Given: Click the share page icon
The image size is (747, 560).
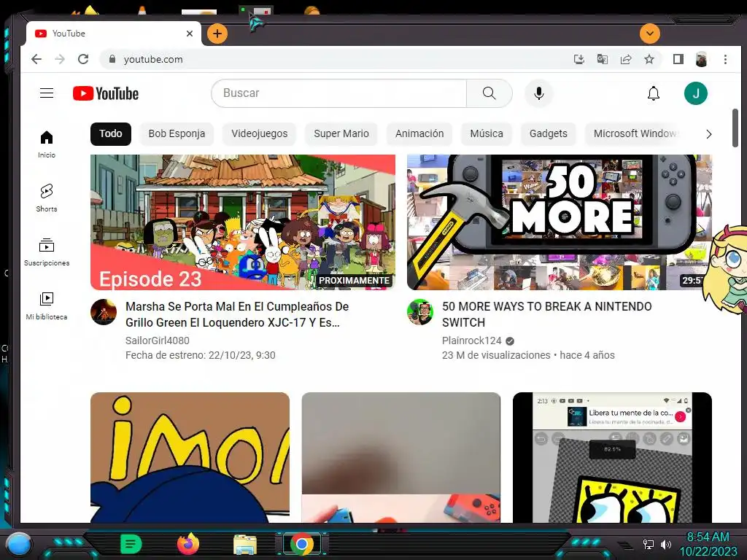Looking at the screenshot, I should click(x=625, y=59).
